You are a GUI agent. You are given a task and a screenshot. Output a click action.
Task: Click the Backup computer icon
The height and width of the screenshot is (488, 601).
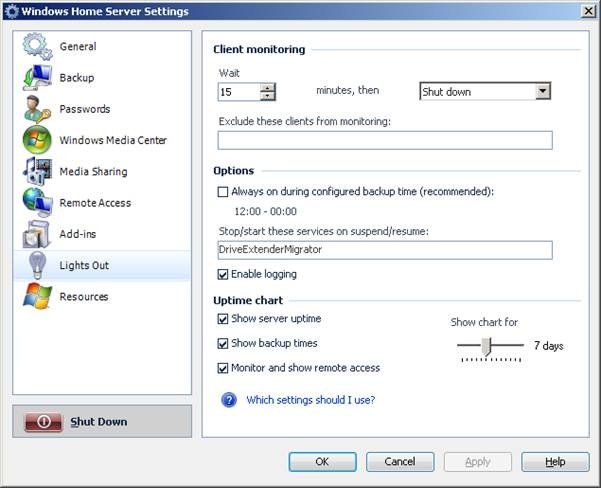point(37,77)
